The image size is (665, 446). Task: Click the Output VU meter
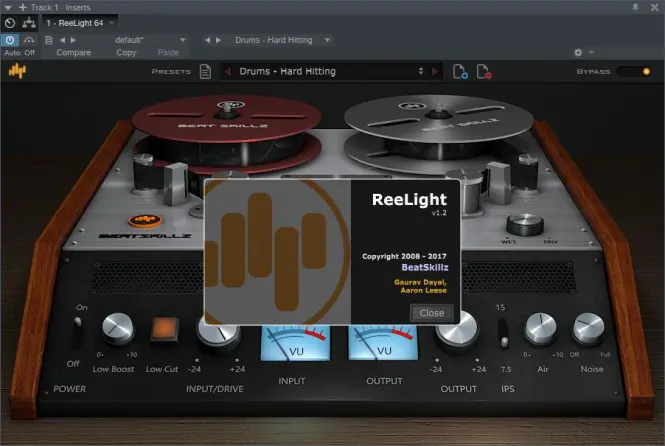point(383,343)
